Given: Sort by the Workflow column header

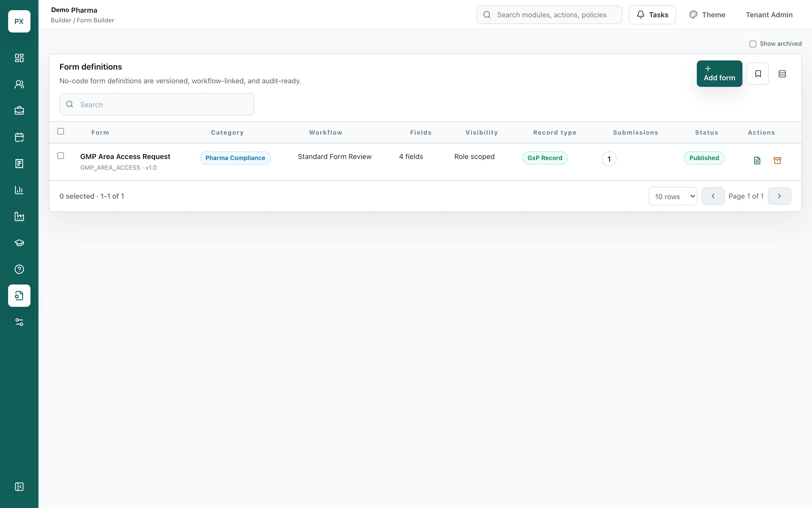Looking at the screenshot, I should click(x=326, y=133).
